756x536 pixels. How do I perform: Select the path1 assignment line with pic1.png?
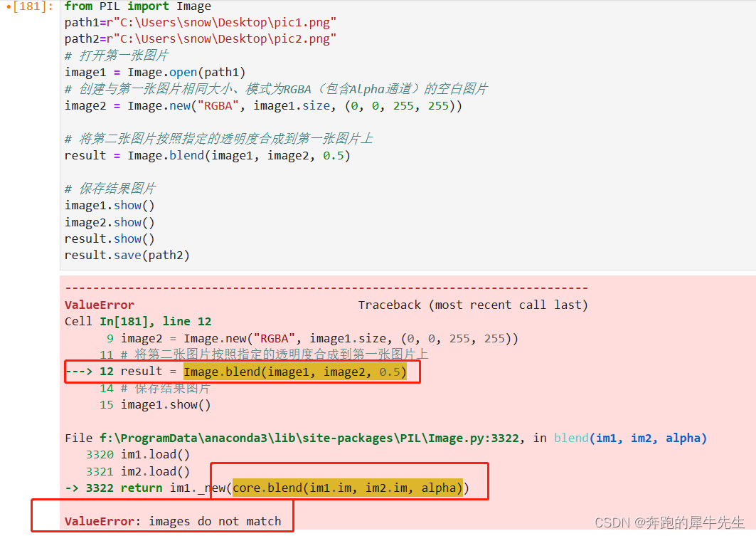click(201, 23)
